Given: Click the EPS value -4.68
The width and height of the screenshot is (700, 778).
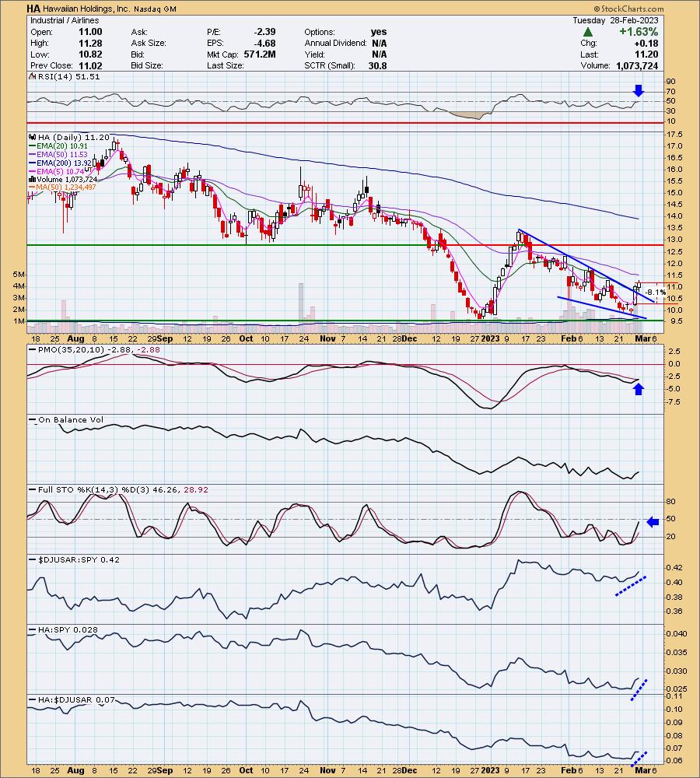Looking at the screenshot, I should coord(264,43).
